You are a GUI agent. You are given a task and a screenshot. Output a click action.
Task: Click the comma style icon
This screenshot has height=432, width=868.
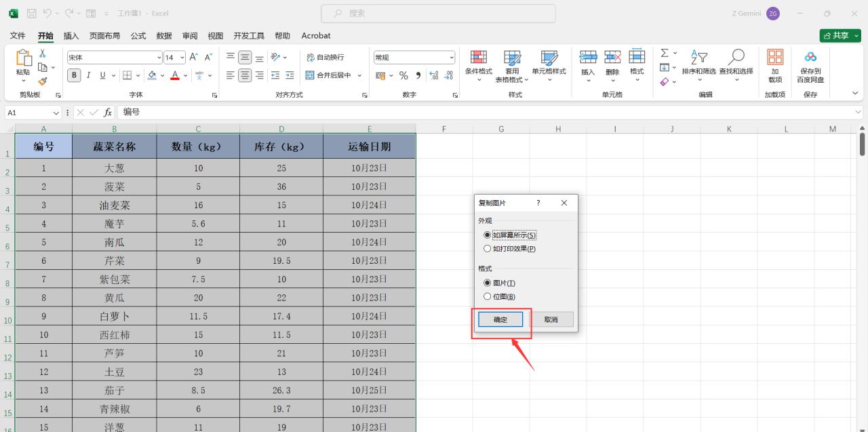[418, 75]
